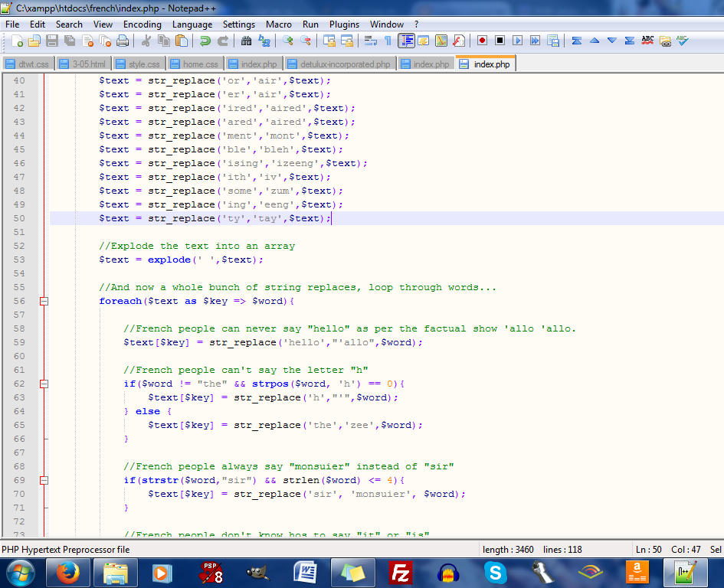Click the red-underlined ABC spell check icon
Viewport: 724px width, 588px height.
[x=647, y=41]
